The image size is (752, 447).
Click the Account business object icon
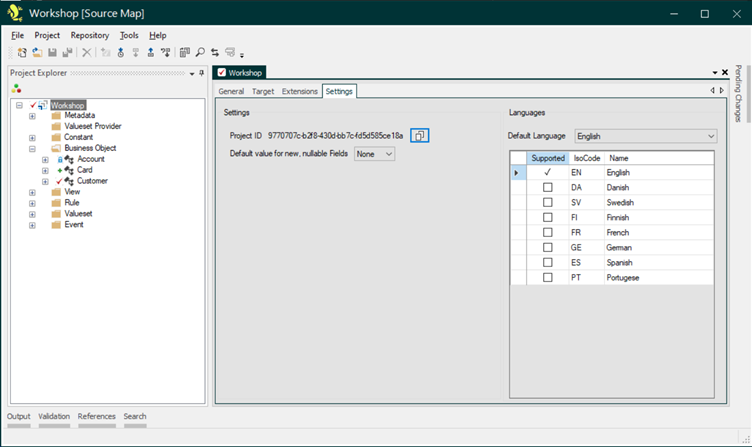69,159
